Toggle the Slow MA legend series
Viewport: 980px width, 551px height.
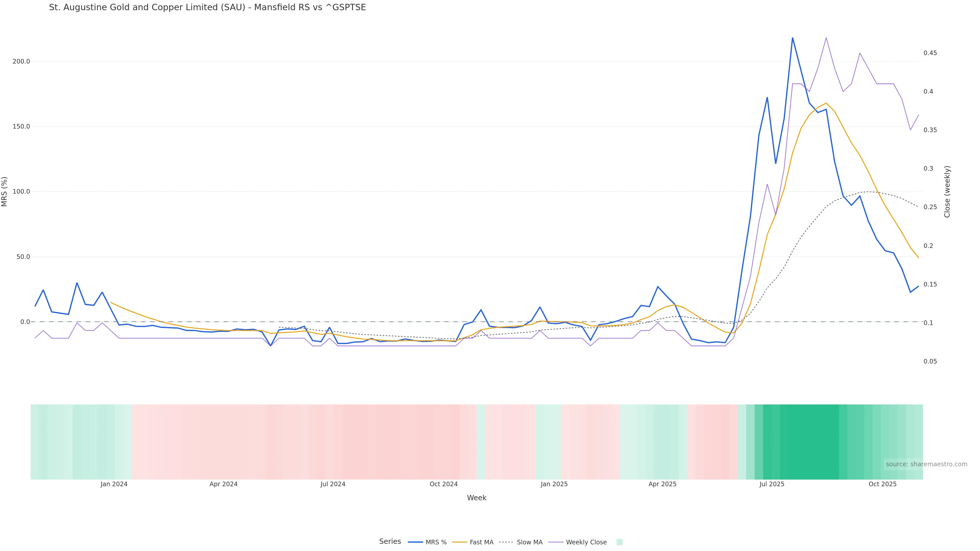(530, 542)
